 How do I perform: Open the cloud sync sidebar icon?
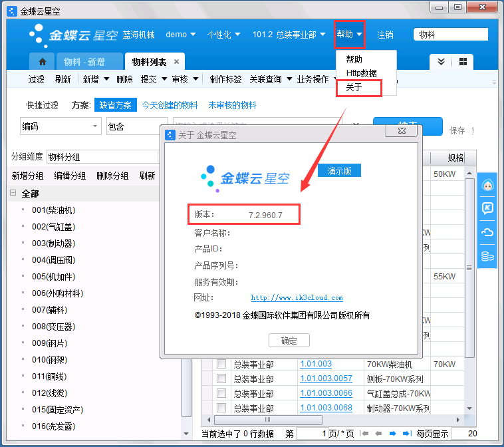pos(487,232)
